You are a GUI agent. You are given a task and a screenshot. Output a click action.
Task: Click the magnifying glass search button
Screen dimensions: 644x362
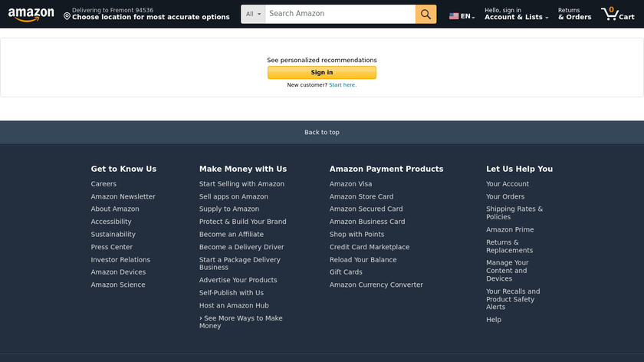[x=426, y=14]
